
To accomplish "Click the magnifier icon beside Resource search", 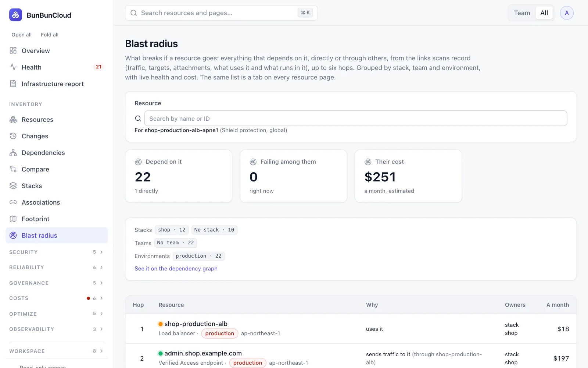I will 138,118.
